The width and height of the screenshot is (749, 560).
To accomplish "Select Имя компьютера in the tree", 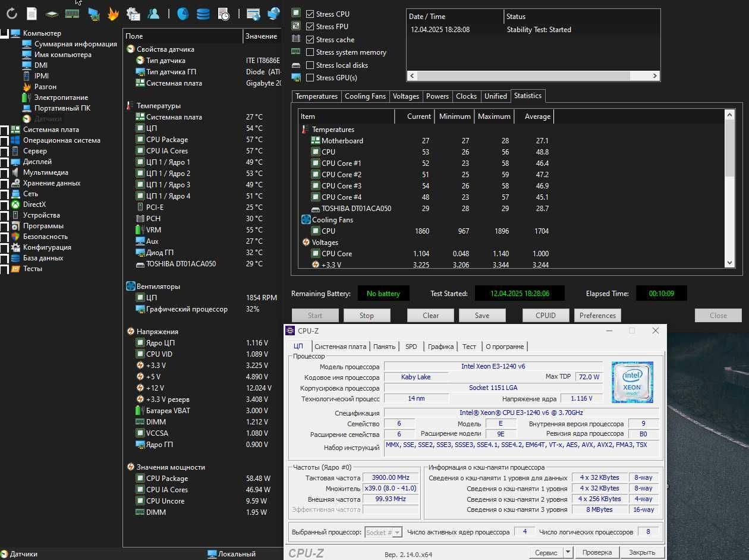I will click(x=63, y=55).
